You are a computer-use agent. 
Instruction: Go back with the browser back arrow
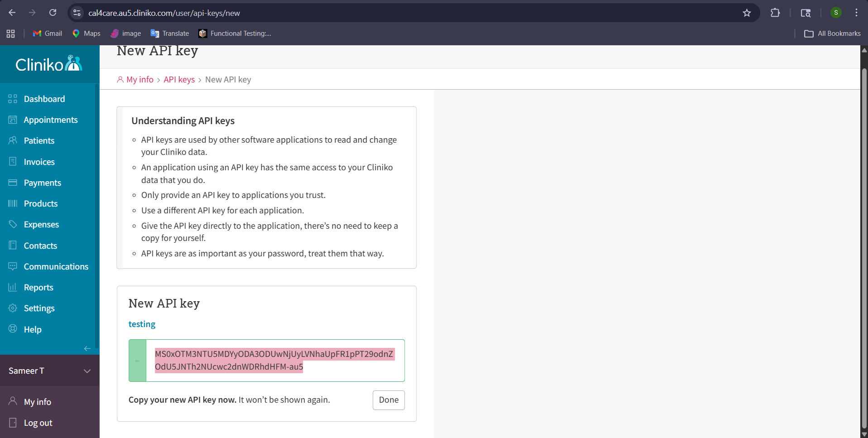[x=12, y=13]
